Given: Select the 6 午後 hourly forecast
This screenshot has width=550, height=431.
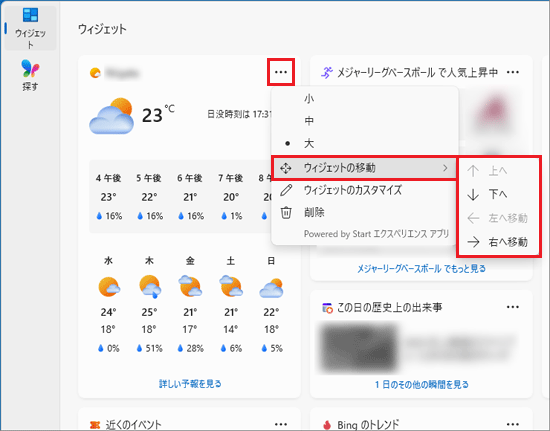Looking at the screenshot, I should (190, 197).
